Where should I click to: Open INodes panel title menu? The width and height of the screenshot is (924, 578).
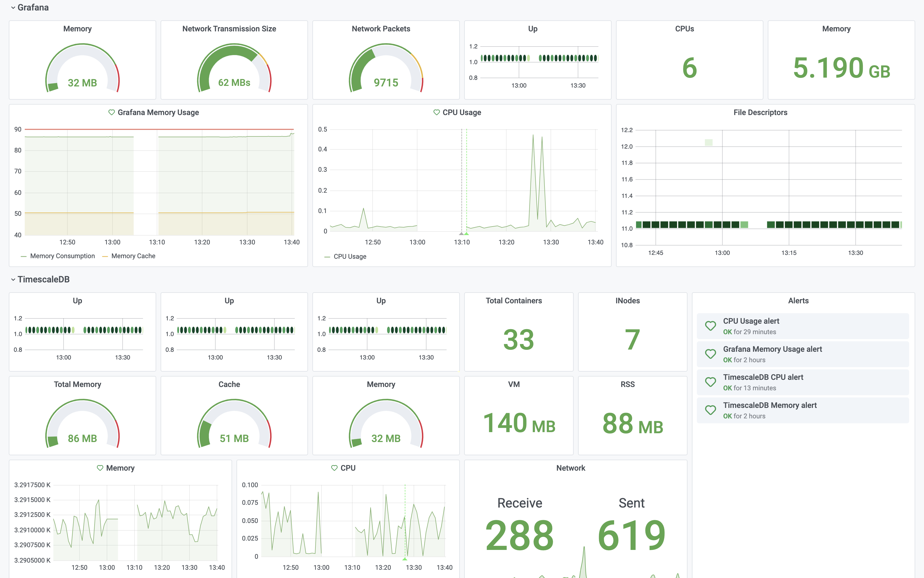tap(627, 301)
